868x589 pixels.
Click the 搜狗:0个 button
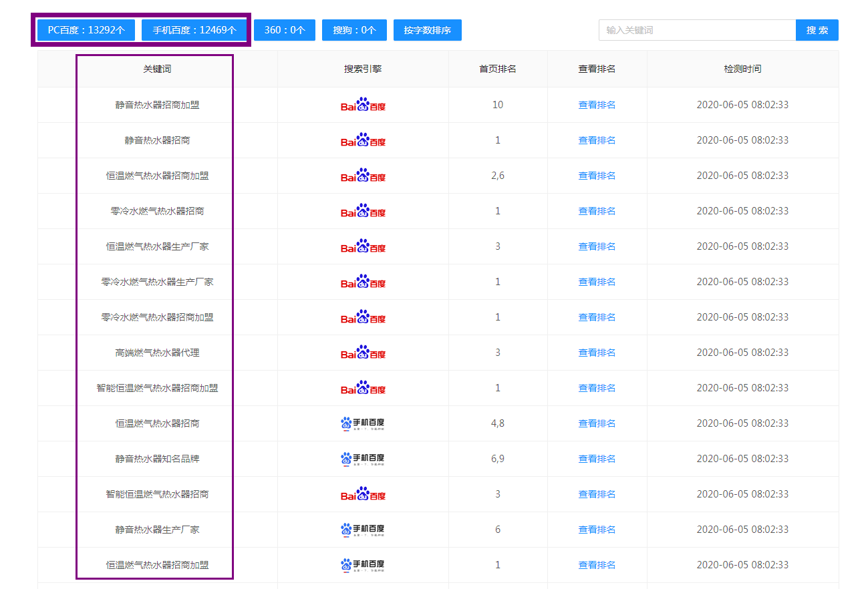click(354, 30)
